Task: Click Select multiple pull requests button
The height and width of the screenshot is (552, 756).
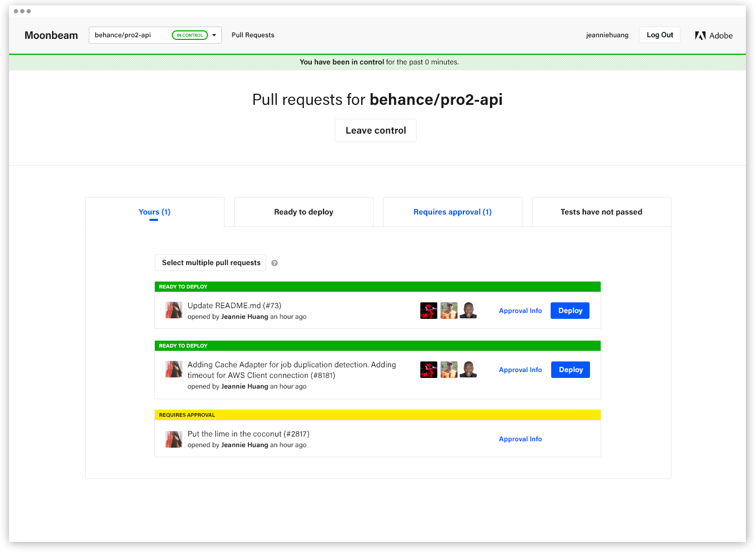Action: tap(211, 263)
